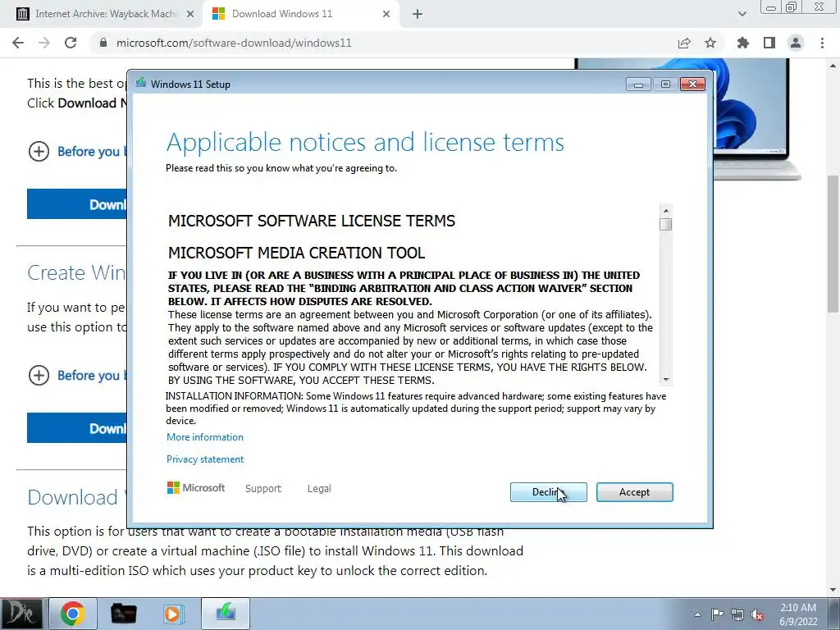Close the Wayback Machine tab
The width and height of the screenshot is (840, 630).
(190, 14)
